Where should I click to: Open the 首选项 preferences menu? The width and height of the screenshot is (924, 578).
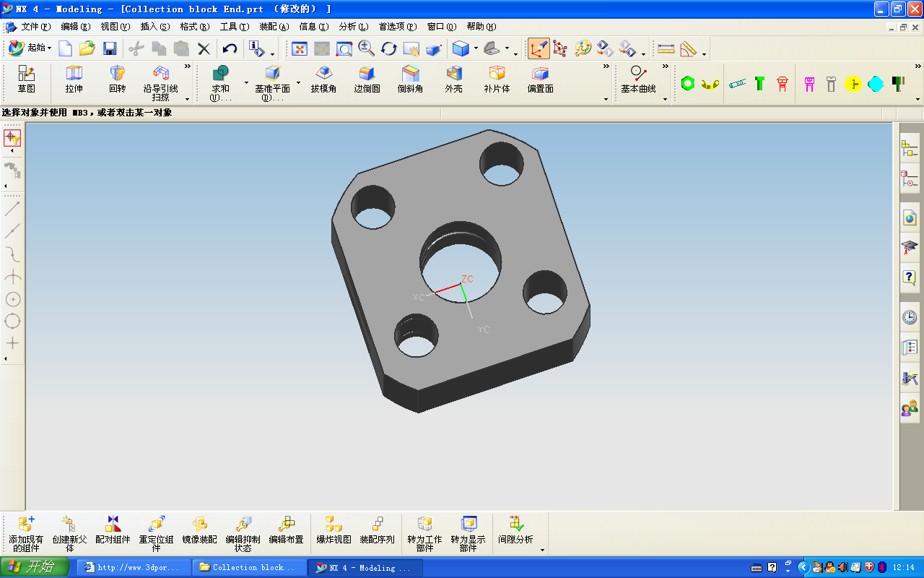click(398, 27)
